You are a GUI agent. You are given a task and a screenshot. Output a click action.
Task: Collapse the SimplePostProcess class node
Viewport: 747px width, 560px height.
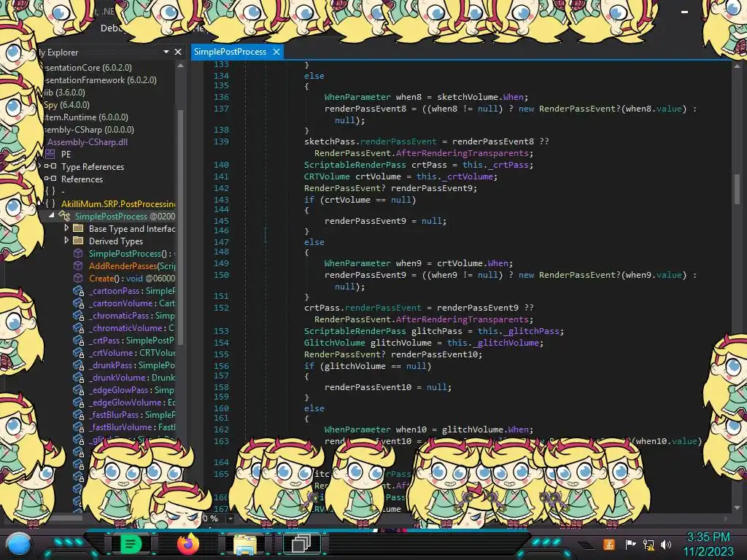coord(52,215)
